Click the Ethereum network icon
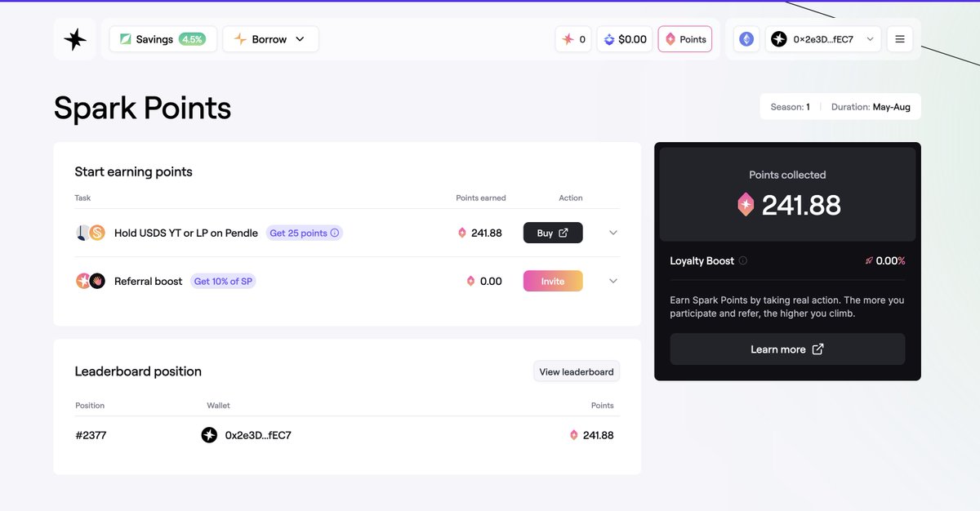The width and height of the screenshot is (980, 511). pyautogui.click(x=746, y=39)
